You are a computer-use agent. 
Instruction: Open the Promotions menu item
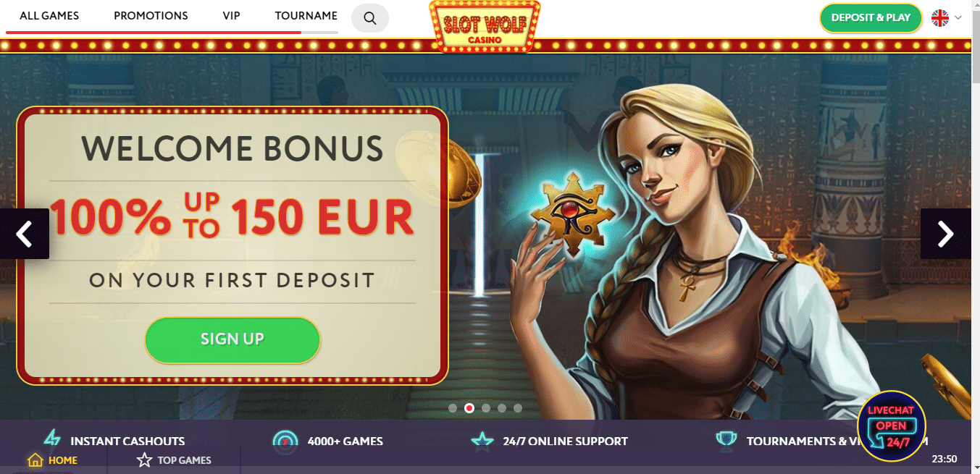[x=151, y=16]
